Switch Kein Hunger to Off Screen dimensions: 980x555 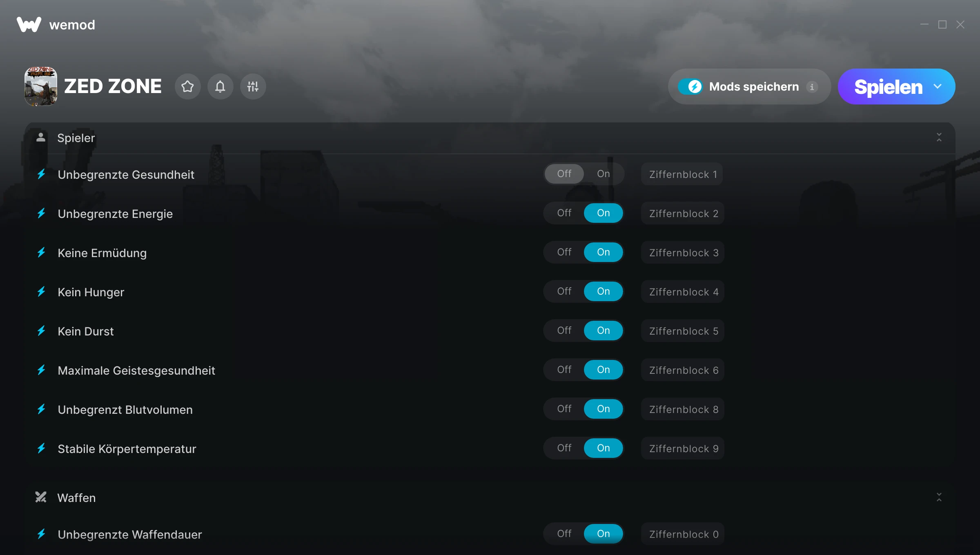point(564,291)
